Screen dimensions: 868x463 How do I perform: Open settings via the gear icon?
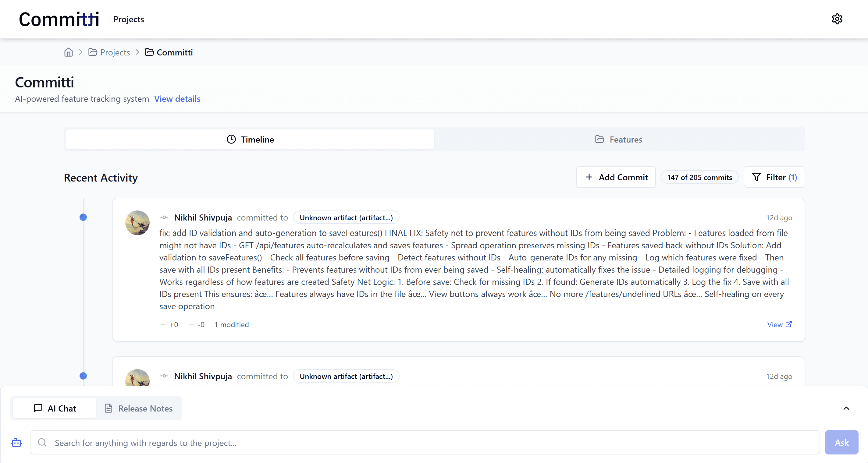click(x=837, y=19)
